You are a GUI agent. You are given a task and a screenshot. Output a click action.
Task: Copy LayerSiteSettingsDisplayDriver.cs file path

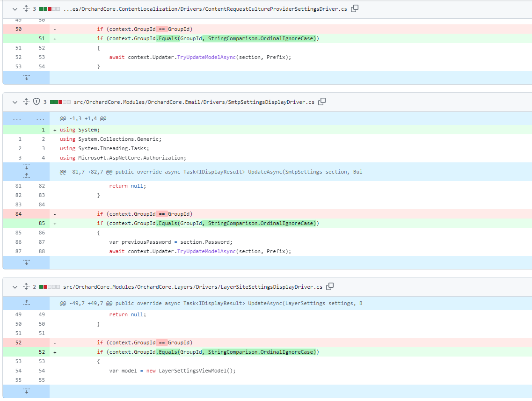(330, 286)
